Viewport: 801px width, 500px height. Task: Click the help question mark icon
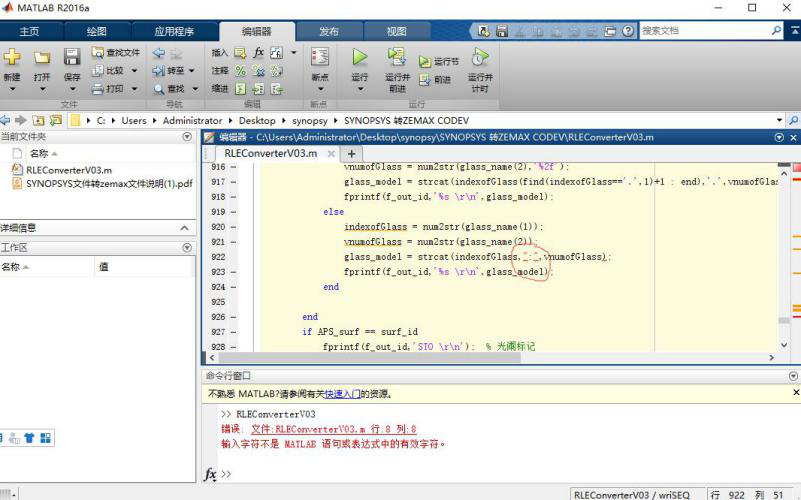tap(628, 31)
